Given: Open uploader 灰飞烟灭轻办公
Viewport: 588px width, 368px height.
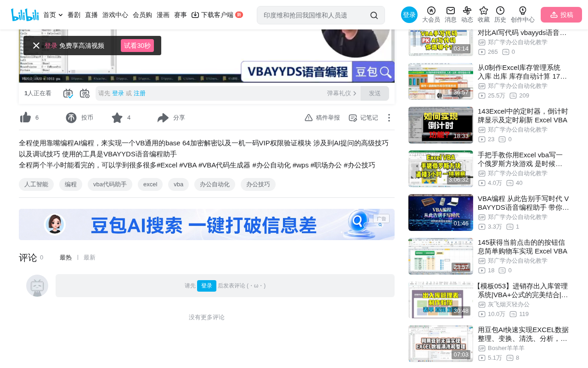Looking at the screenshot, I should (x=509, y=305).
